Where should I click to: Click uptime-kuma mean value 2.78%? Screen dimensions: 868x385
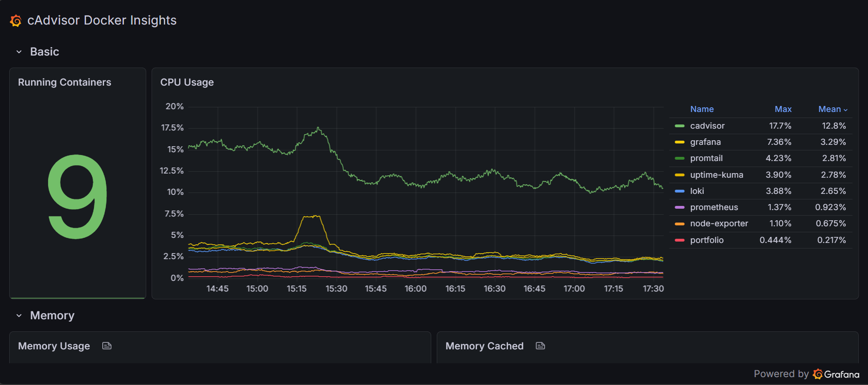click(833, 175)
